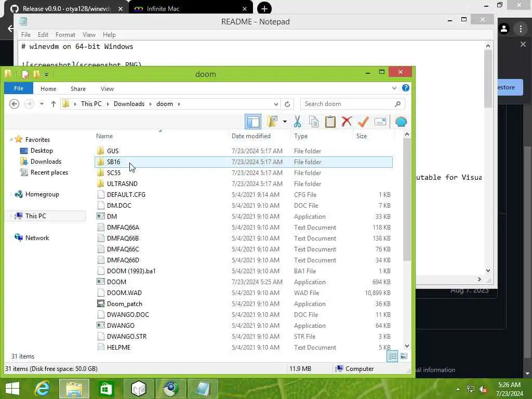Select Network in navigation pane
This screenshot has width=532, height=399.
point(37,237)
